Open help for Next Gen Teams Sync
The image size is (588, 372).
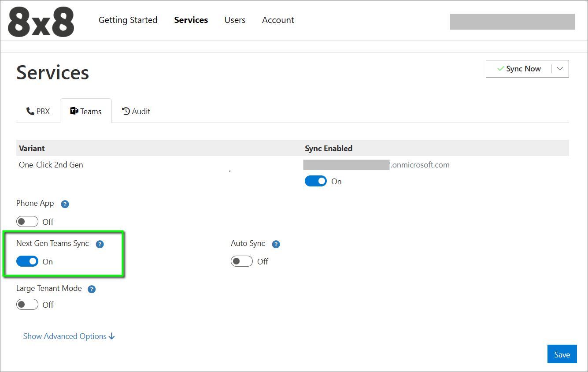click(x=100, y=244)
